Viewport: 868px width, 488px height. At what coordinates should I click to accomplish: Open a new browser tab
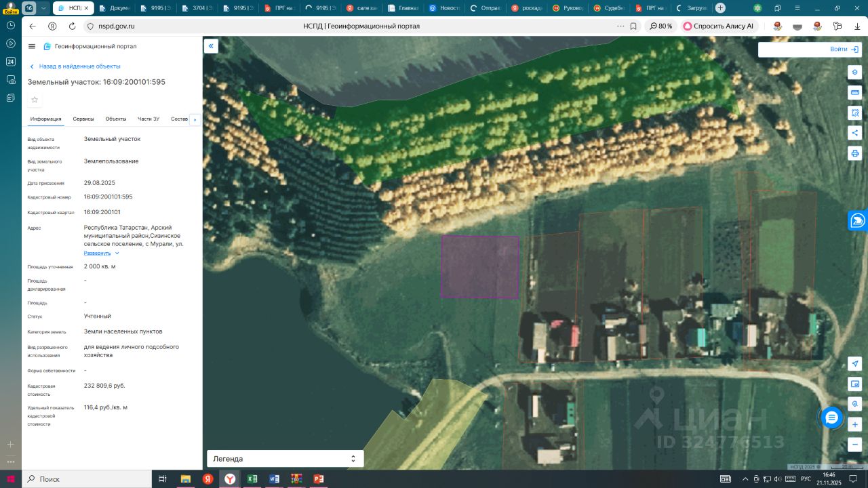tap(720, 8)
